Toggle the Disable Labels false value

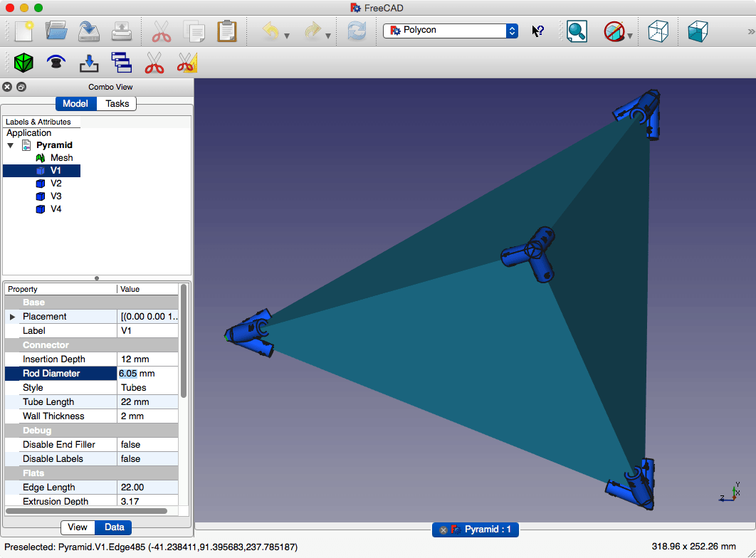[x=147, y=459]
